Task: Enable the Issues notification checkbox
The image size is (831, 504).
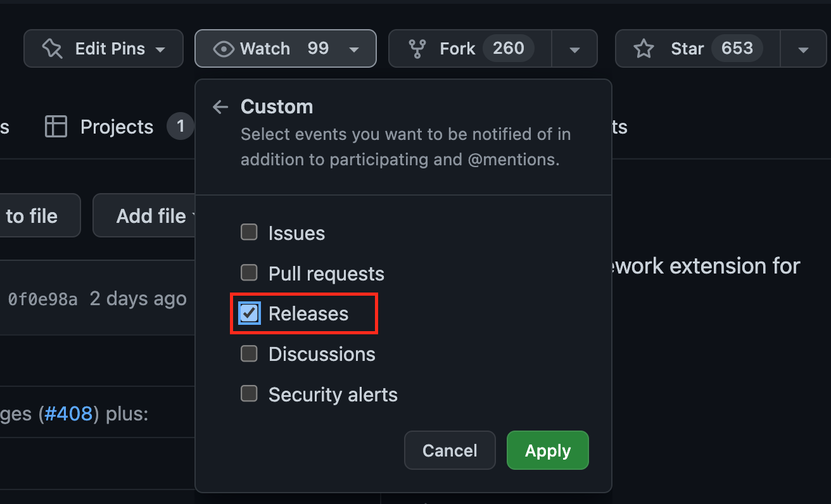Action: tap(249, 232)
